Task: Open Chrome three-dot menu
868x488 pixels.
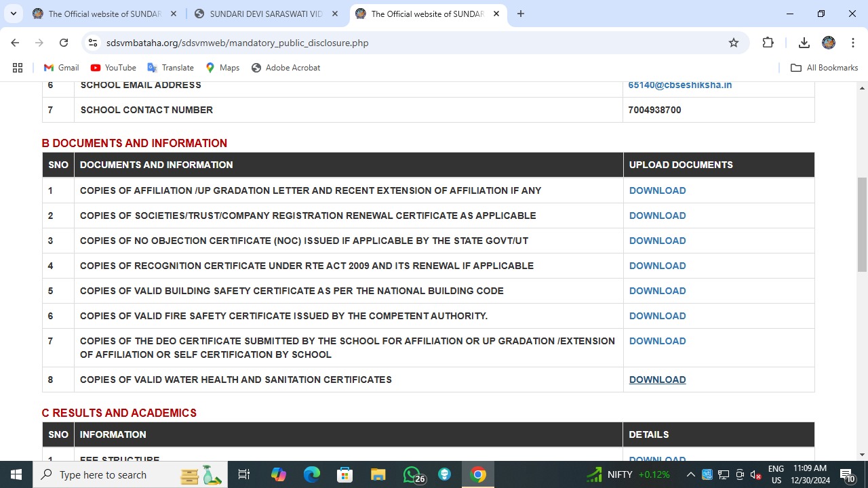Action: click(852, 43)
